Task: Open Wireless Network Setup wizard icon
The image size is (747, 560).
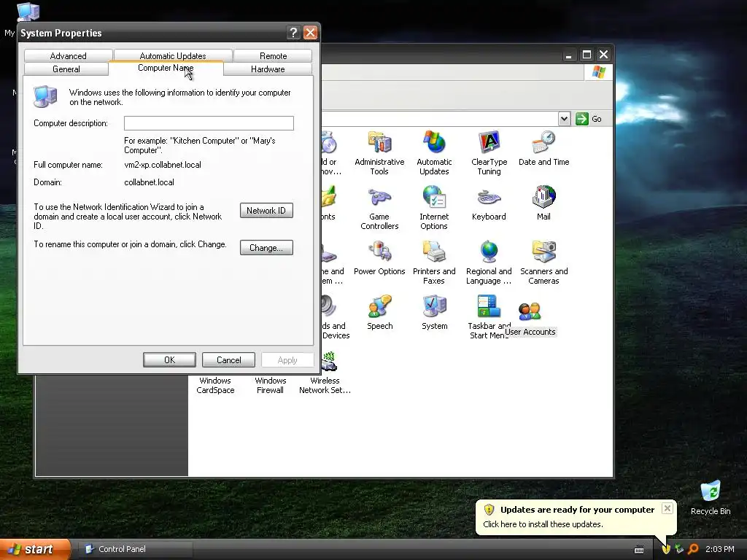Action: pos(325,373)
